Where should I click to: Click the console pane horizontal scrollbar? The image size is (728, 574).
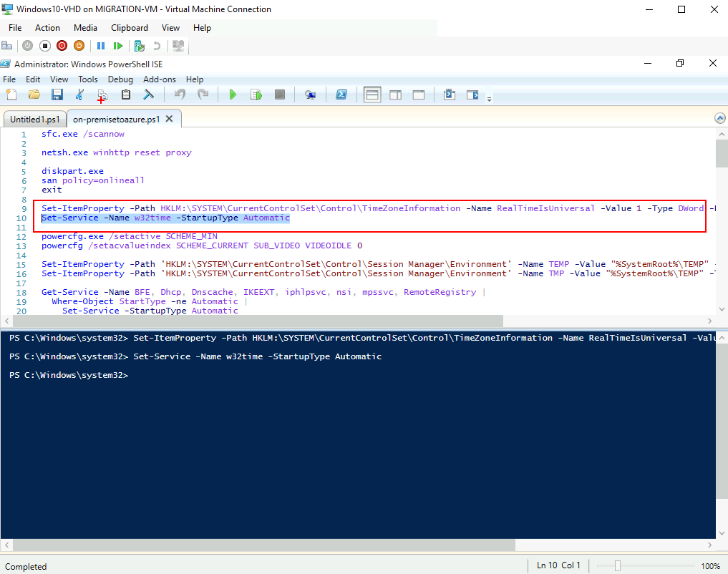tap(263, 545)
